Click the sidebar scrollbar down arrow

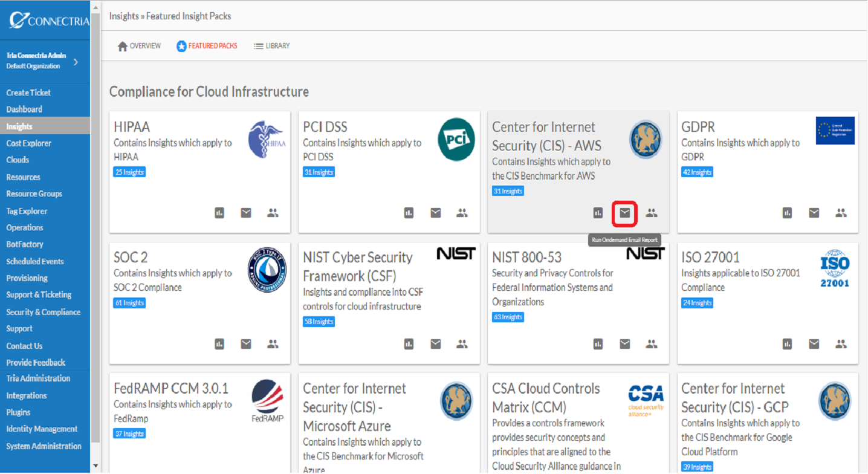pos(96,466)
